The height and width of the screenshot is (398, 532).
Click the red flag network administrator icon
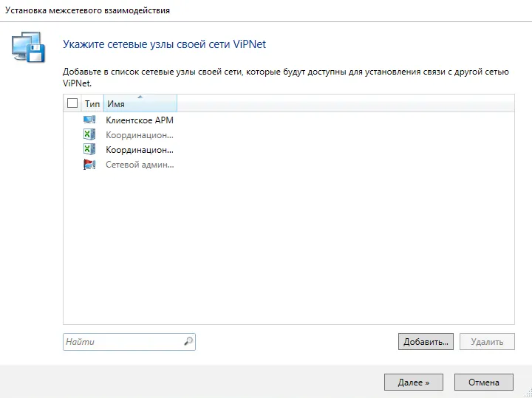click(x=89, y=165)
